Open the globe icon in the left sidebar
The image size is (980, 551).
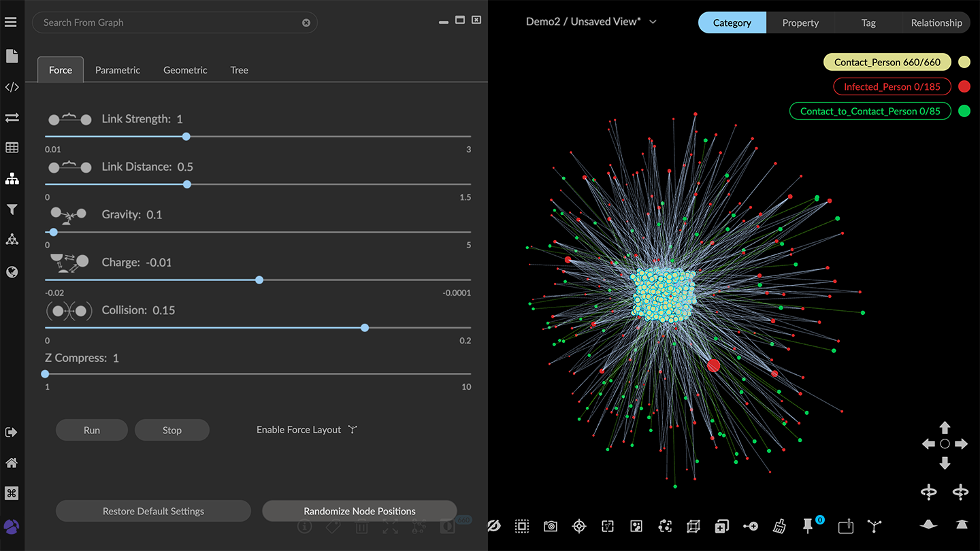[12, 272]
